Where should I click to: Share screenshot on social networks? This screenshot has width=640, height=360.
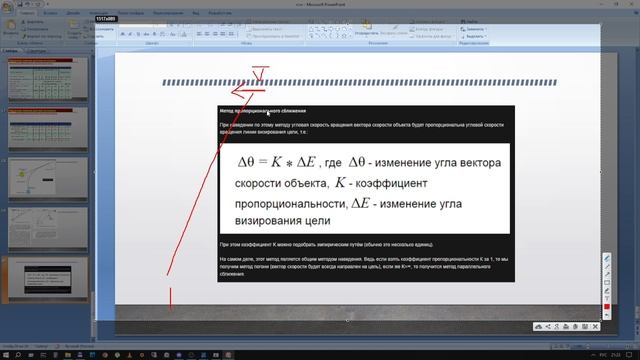(548, 327)
